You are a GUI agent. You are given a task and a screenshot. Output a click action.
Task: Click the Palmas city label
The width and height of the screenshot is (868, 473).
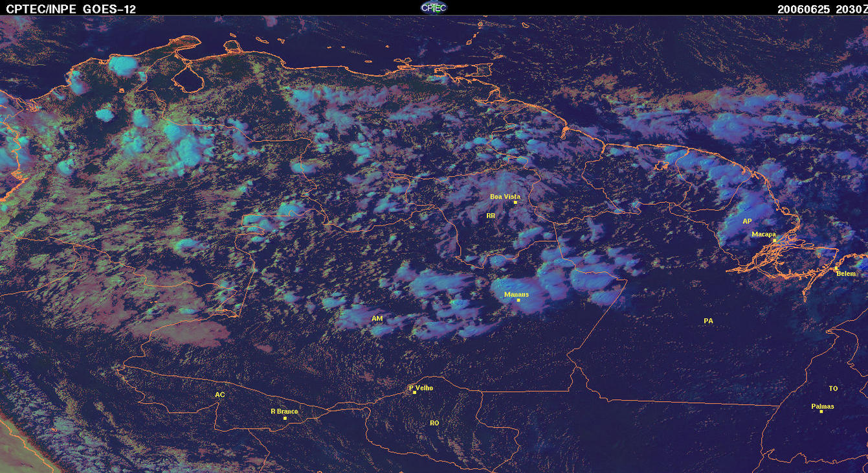[823, 406]
